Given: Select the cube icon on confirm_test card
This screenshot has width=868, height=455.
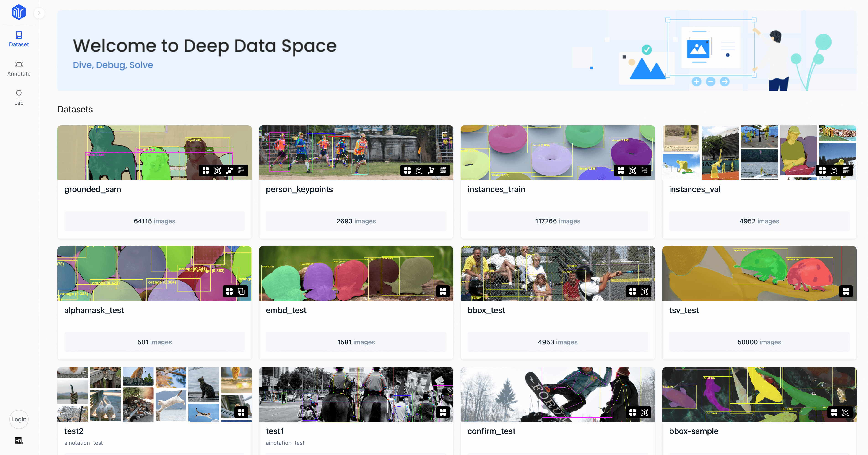Looking at the screenshot, I should pos(644,412).
